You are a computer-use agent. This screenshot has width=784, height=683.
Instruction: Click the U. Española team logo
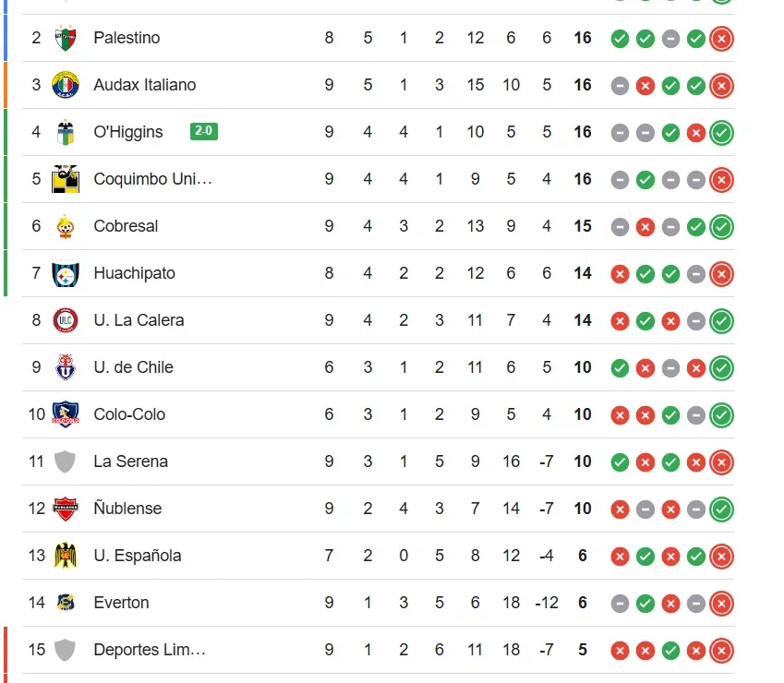pyautogui.click(x=65, y=556)
